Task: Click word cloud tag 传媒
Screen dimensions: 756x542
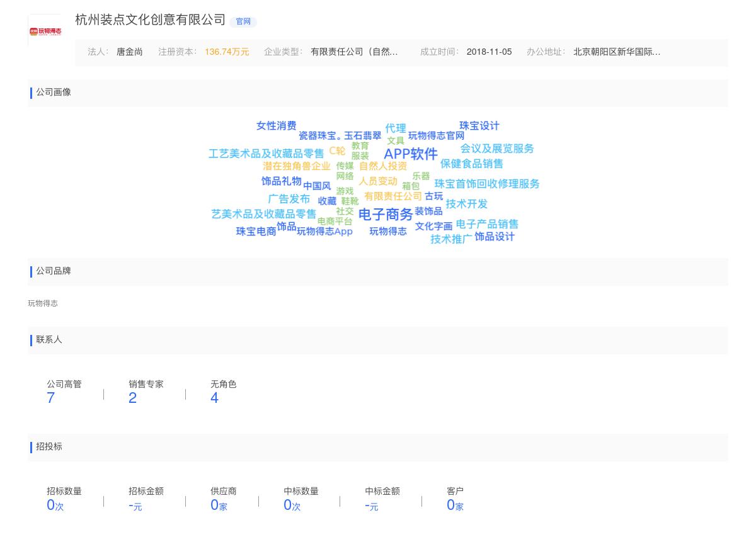Action: [345, 166]
